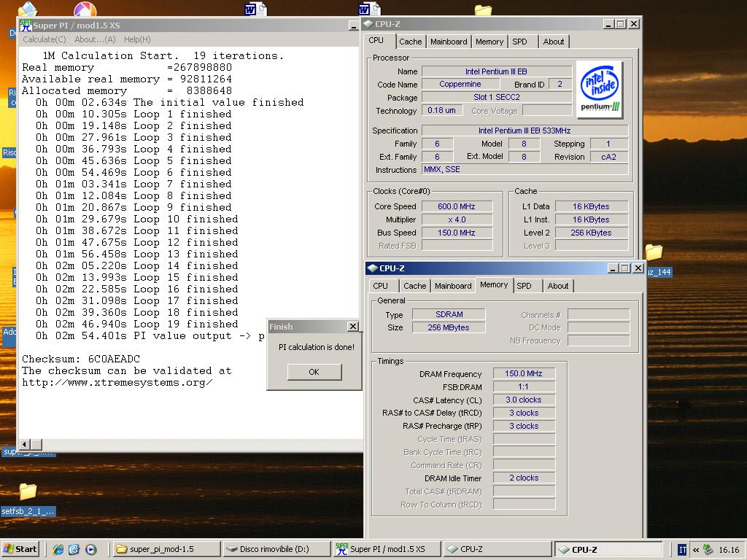Click Package field Slot 1 SECC2
747x560 pixels.
click(x=496, y=97)
